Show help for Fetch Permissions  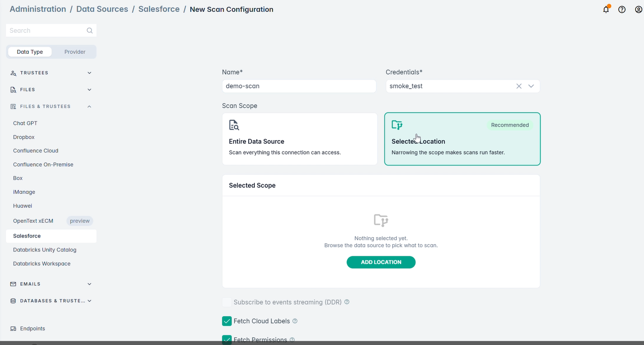(x=292, y=340)
